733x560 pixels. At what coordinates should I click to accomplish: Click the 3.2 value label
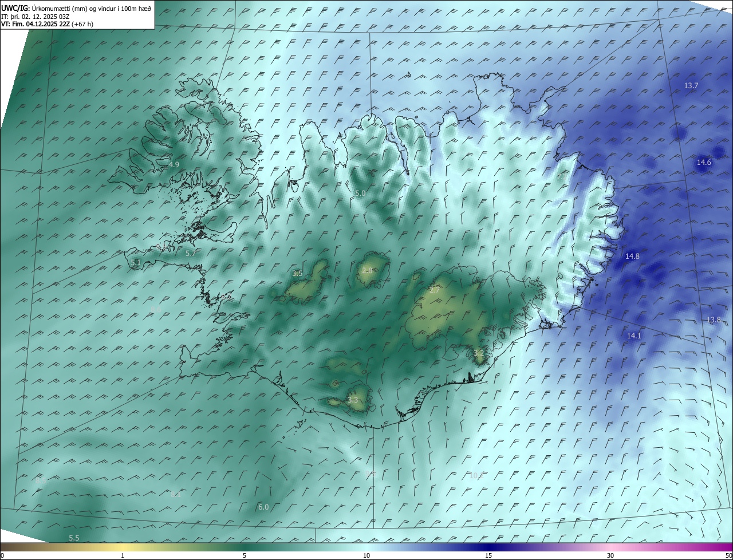point(479,353)
